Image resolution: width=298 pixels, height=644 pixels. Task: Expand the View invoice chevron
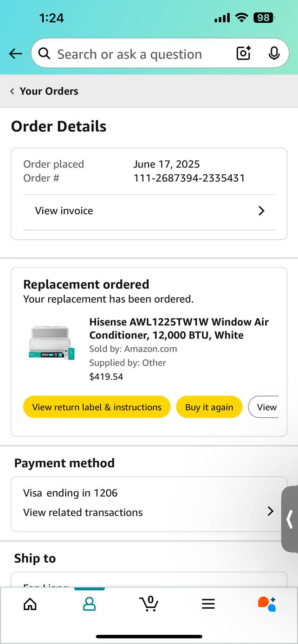pyautogui.click(x=261, y=211)
